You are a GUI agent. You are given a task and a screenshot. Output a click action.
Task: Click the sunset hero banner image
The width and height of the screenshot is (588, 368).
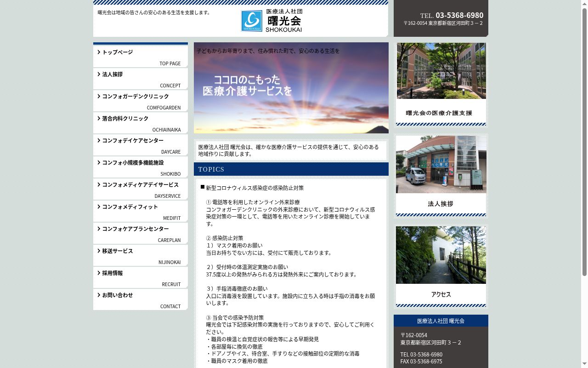[x=291, y=88]
